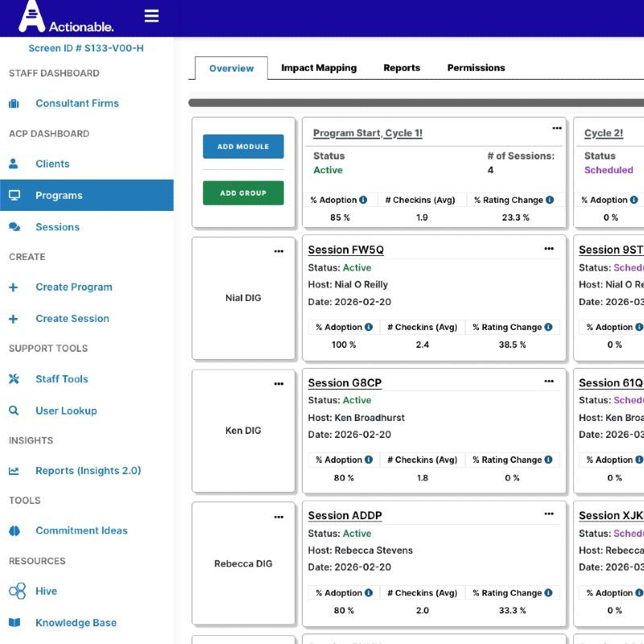Click the ADD GROUP button
This screenshot has height=644, width=644.
(x=243, y=193)
